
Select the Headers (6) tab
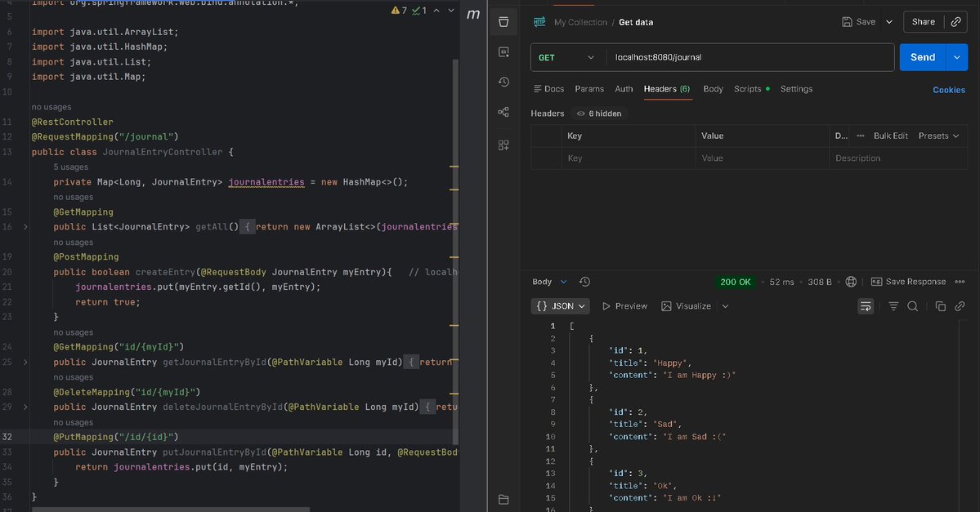[667, 89]
